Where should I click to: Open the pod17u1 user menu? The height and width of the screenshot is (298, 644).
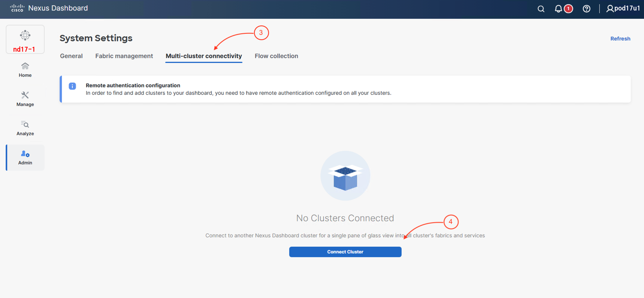point(623,8)
